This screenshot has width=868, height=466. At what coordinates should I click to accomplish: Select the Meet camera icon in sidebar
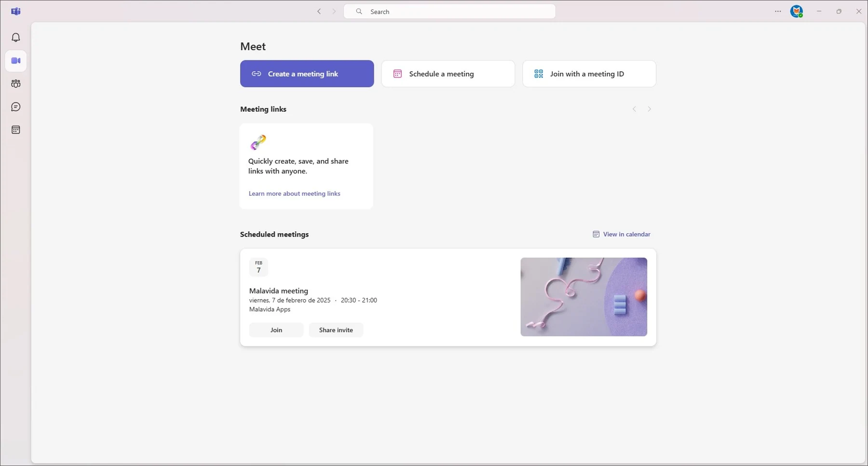[16, 61]
